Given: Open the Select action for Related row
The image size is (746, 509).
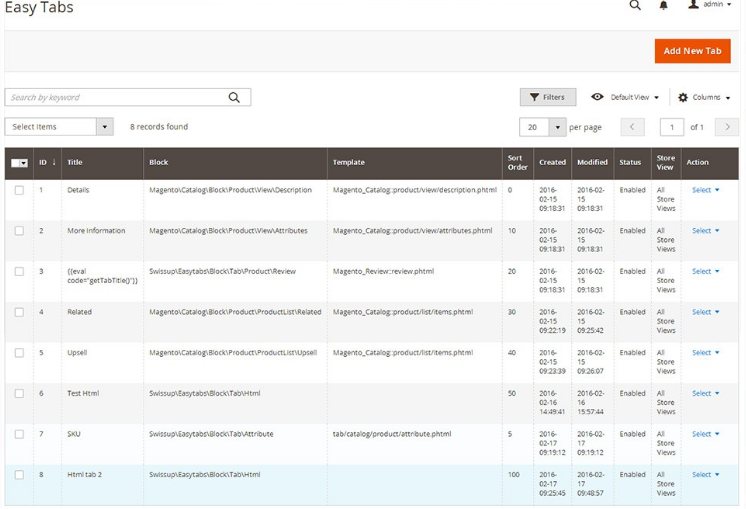Looking at the screenshot, I should [x=705, y=312].
